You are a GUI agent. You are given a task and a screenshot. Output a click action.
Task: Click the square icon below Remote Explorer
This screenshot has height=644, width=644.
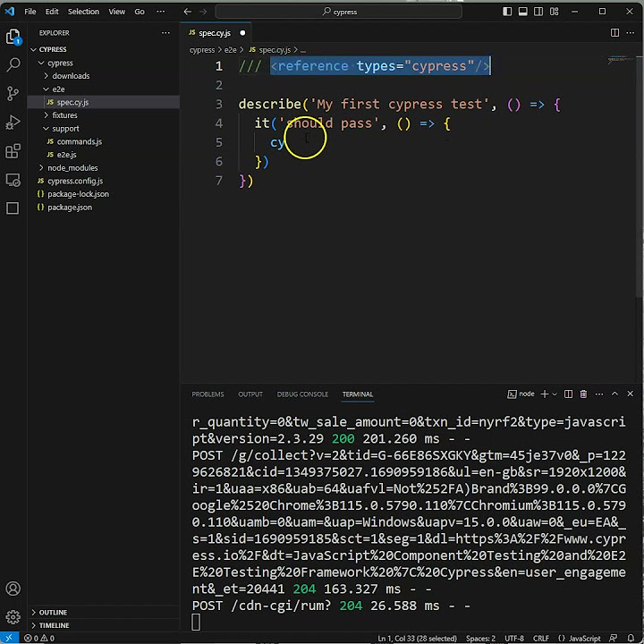[13, 208]
